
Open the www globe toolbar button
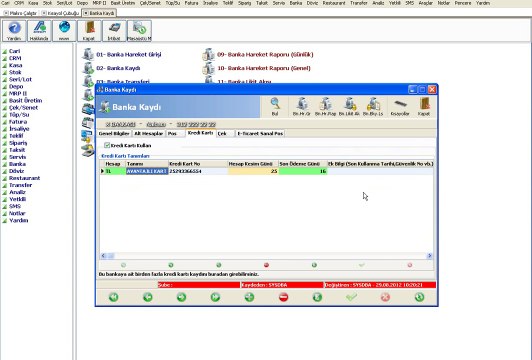[64, 31]
